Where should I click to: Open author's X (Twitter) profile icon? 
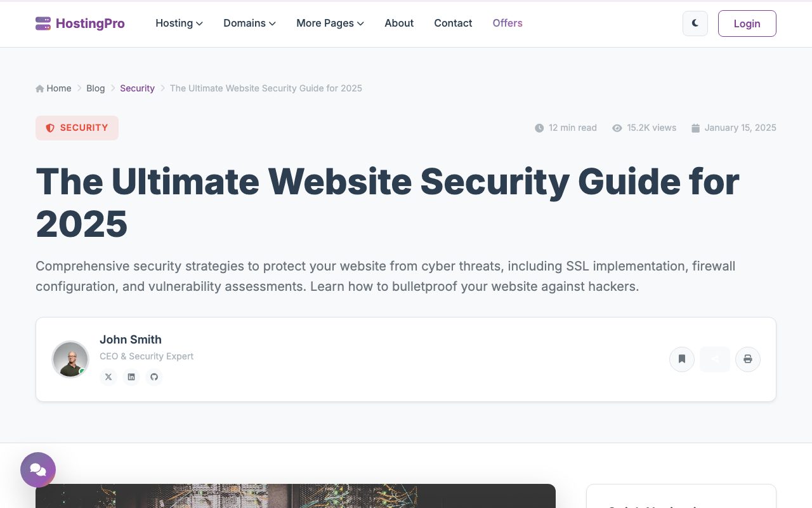pos(108,377)
